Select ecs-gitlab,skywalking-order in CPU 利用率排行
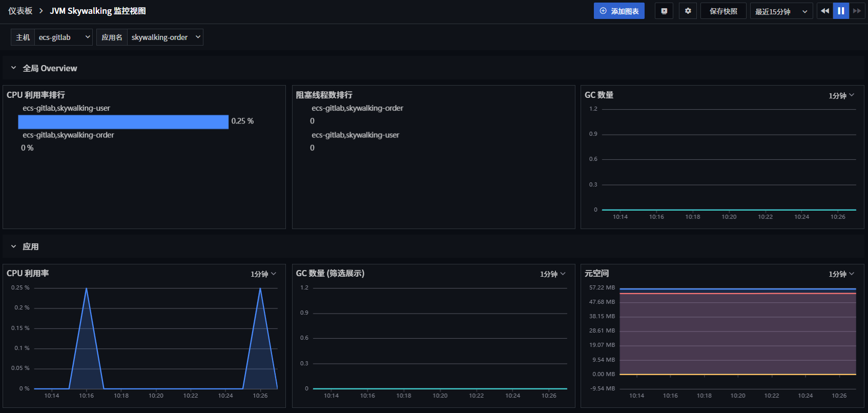Viewport: 868px width, 413px height. coord(68,135)
